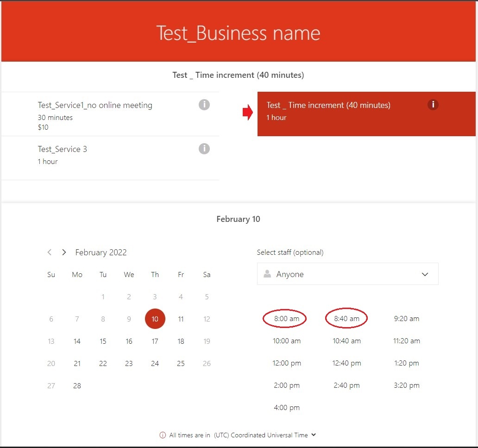Open info for Test_Service1_no online meeting
Image resolution: width=478 pixels, height=448 pixels.
click(x=204, y=105)
